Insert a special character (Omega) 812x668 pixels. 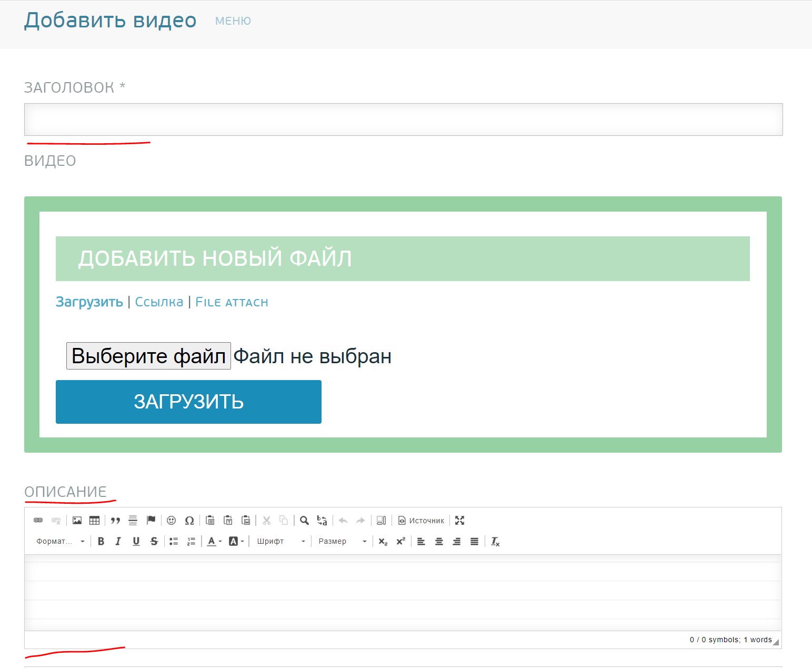click(x=189, y=521)
